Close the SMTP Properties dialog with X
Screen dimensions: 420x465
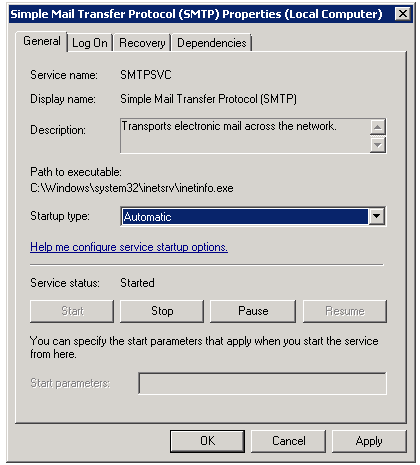402,14
